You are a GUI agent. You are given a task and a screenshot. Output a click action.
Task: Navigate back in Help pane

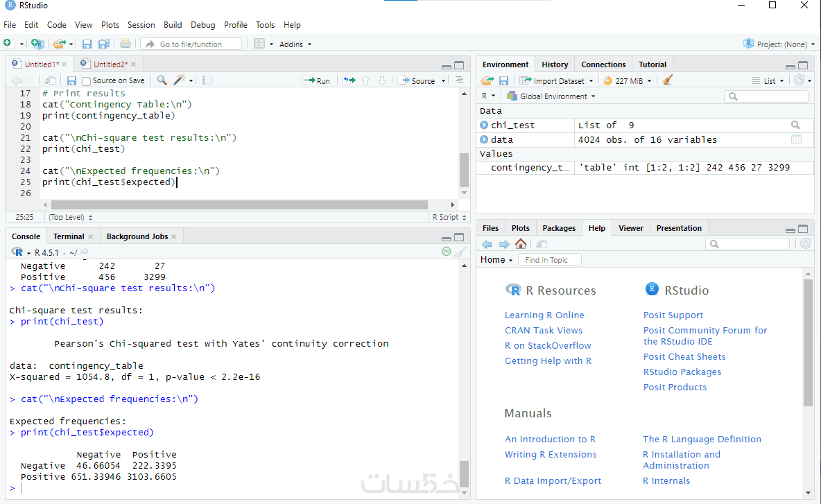tap(487, 245)
